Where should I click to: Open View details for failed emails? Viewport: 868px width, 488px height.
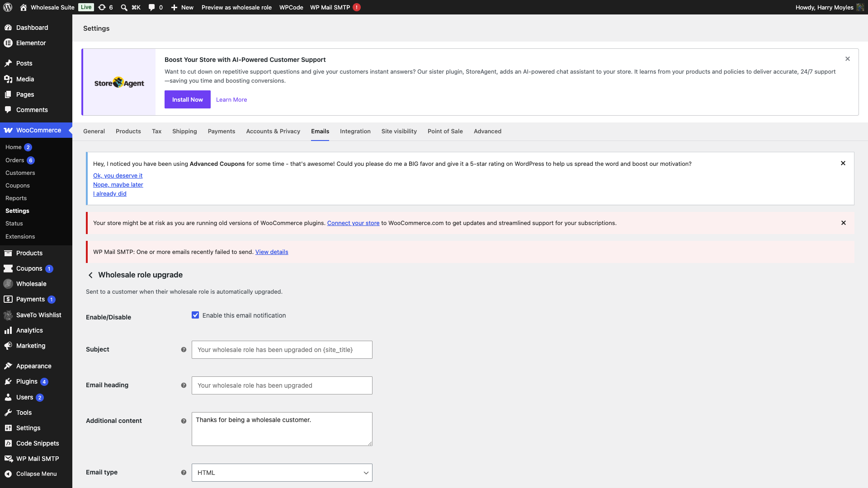(272, 252)
